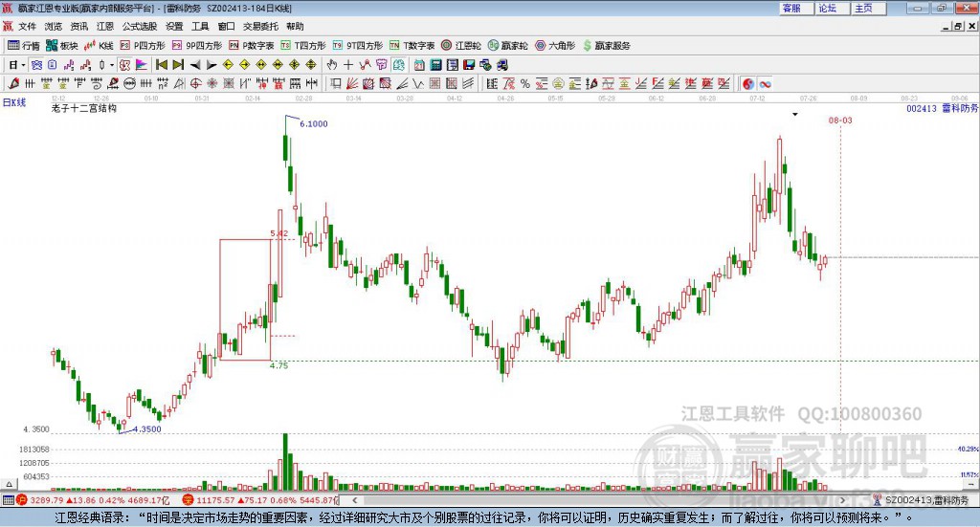The width and height of the screenshot is (980, 527).
Task: Toggle the highlighted blue pattern icon after 日
Action: click(36, 65)
